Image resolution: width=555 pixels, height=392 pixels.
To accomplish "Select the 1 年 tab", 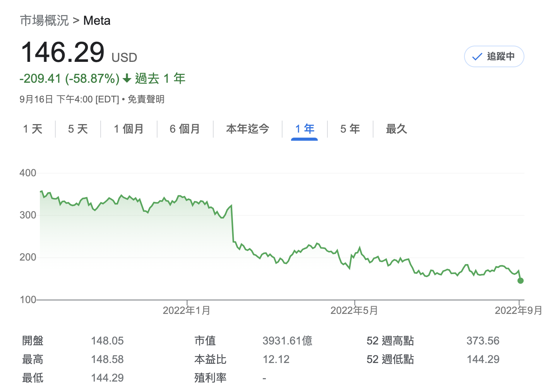I will [305, 129].
